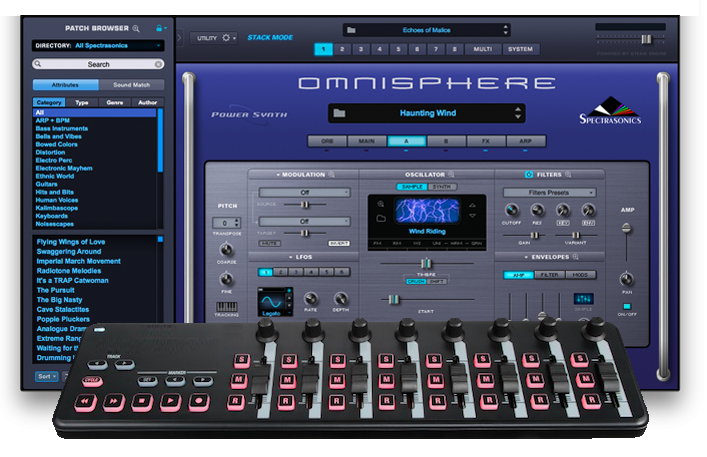Toggle the Amp On/Off switch
This screenshot has height=457, width=707.
coord(627,306)
